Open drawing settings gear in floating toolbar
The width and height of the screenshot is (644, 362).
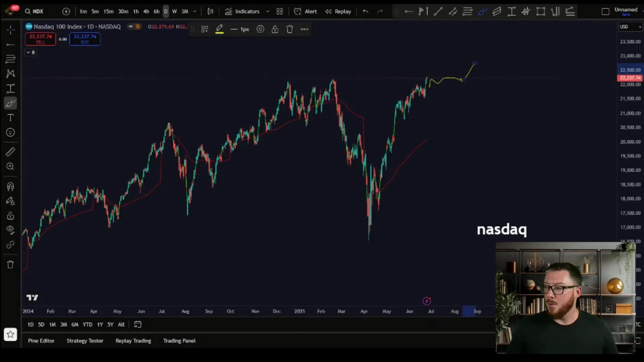click(260, 29)
